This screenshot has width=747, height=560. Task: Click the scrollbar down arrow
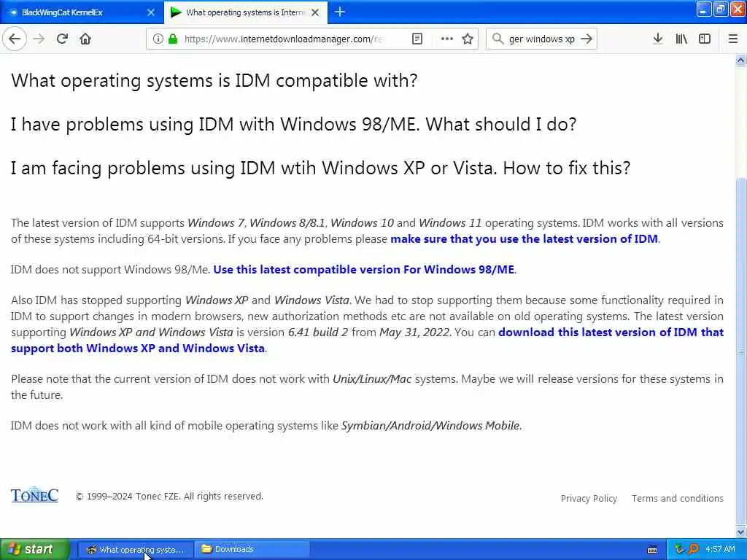(740, 532)
